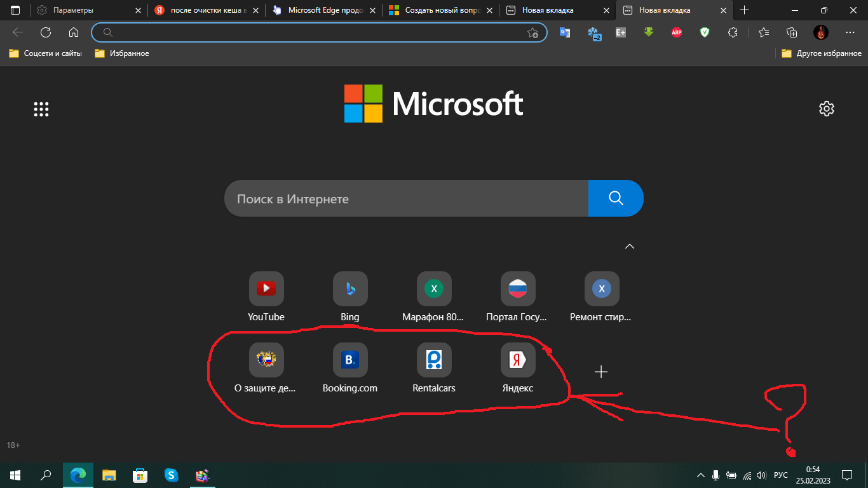Open File Explorer from the taskbar
Image resolution: width=868 pixels, height=488 pixels.
[109, 475]
